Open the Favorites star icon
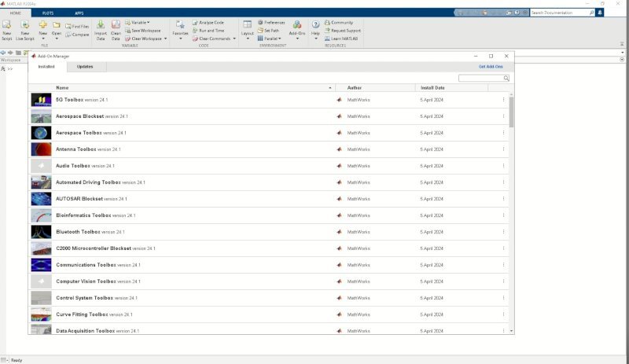The width and height of the screenshot is (629, 364). point(180,25)
